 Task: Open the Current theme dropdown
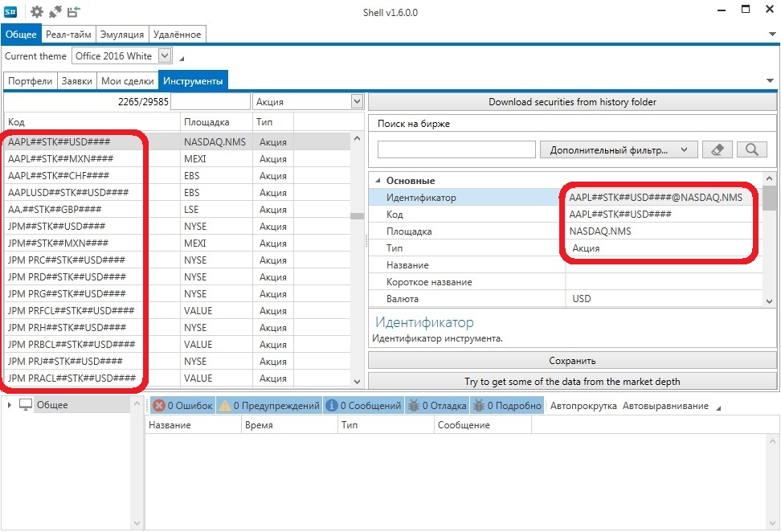click(165, 56)
